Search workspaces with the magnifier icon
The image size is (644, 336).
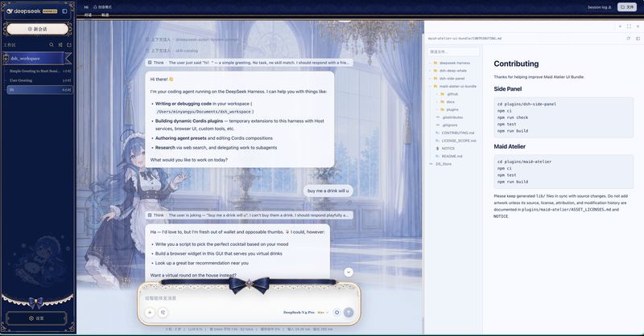pos(52,45)
